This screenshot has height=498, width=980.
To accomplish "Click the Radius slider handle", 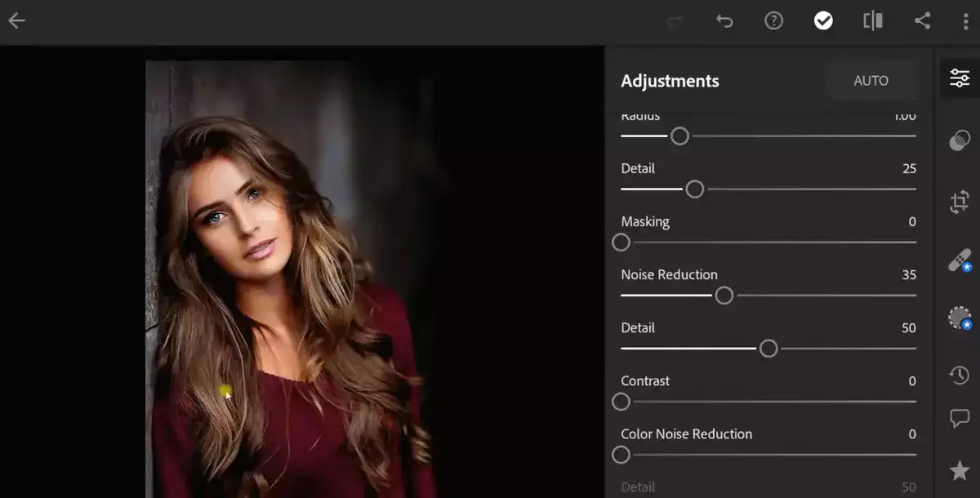I will click(679, 136).
